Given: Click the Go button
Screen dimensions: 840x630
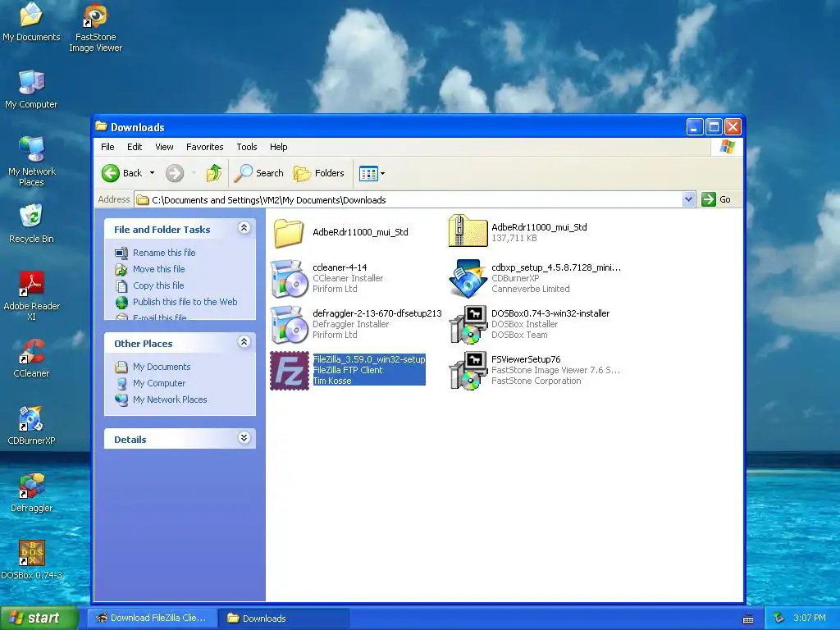Looking at the screenshot, I should click(716, 199).
